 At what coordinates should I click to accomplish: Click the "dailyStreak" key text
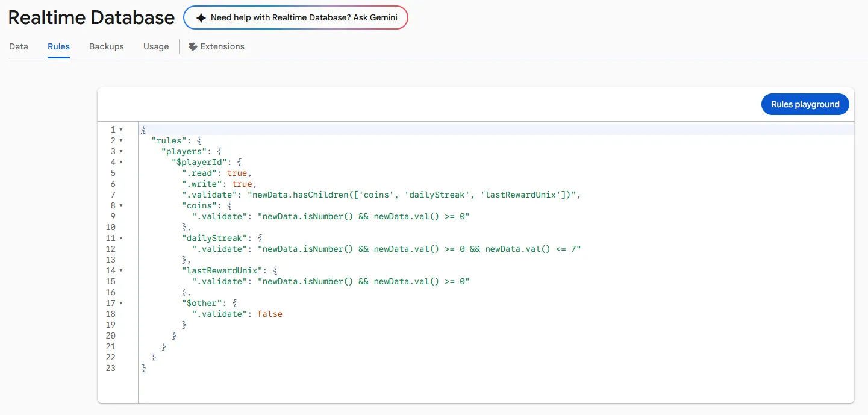(x=214, y=238)
